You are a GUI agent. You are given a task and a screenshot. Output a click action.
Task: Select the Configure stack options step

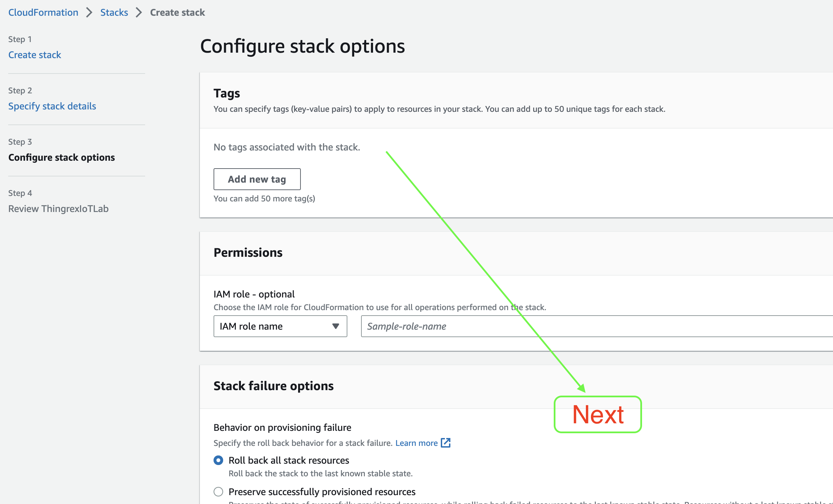(62, 157)
